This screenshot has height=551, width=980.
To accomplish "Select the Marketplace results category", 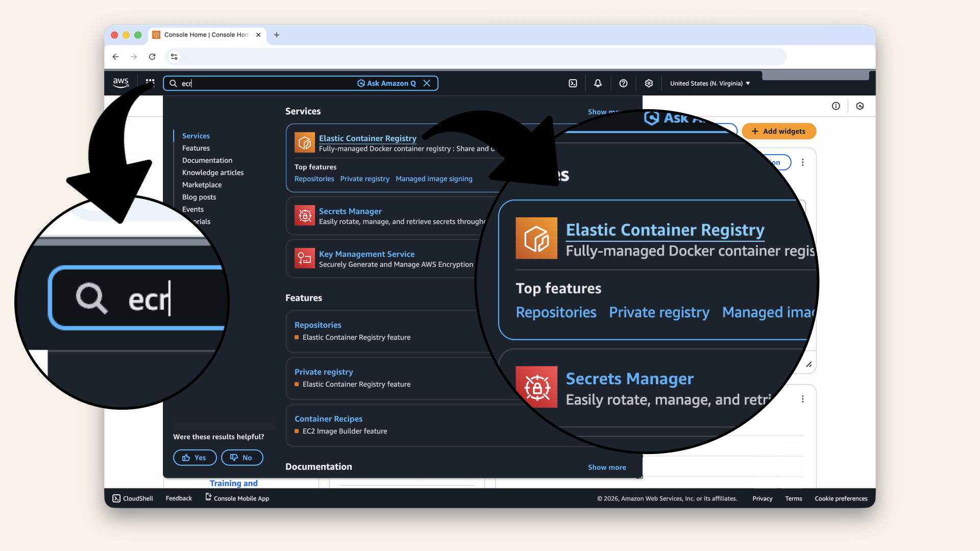I will 202,185.
